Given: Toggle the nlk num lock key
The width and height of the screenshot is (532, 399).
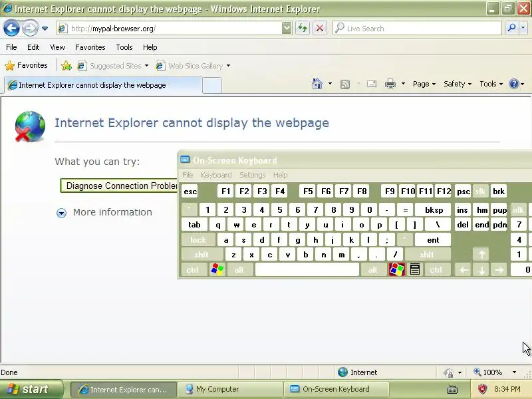Looking at the screenshot, I should [x=518, y=210].
